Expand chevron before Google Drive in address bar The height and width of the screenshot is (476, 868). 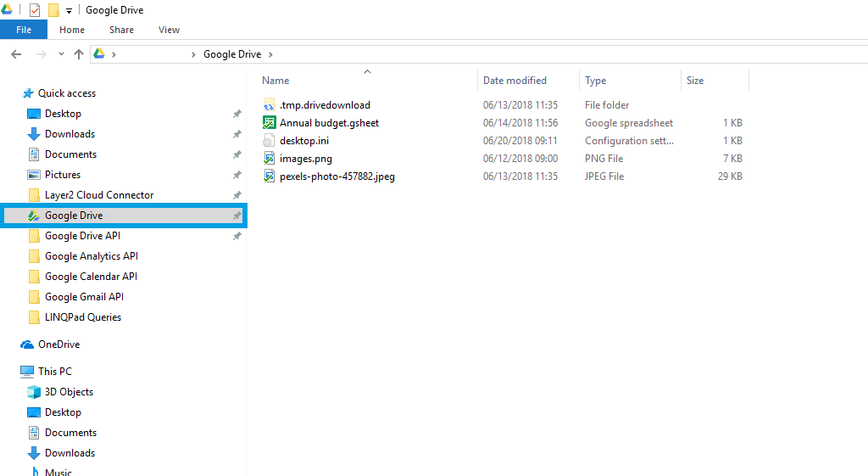point(193,54)
